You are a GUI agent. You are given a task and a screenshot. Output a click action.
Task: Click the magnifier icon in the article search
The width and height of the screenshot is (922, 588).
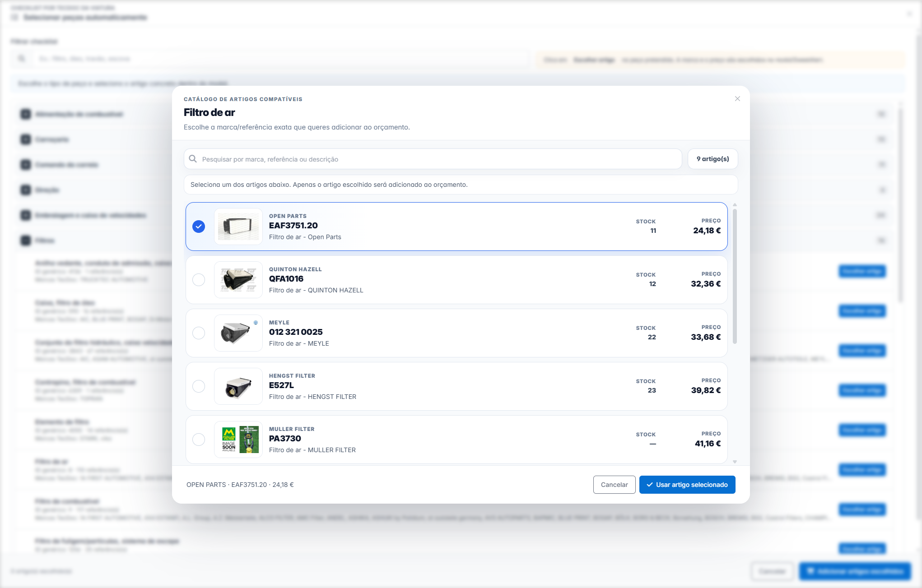(x=193, y=159)
